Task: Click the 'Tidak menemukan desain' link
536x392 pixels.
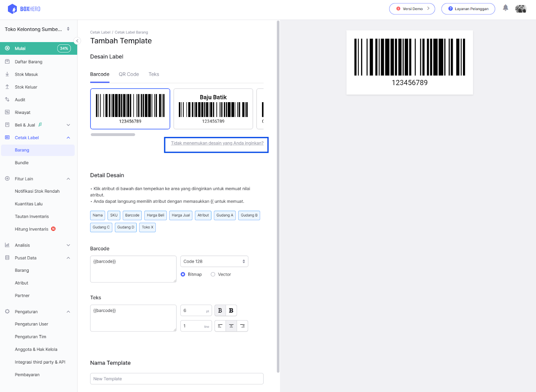Action: (217, 143)
